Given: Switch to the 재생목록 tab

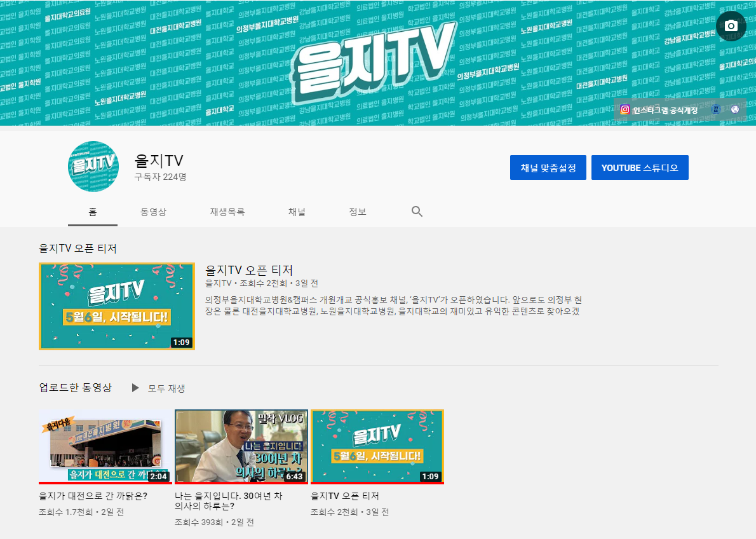Looking at the screenshot, I should coord(227,212).
